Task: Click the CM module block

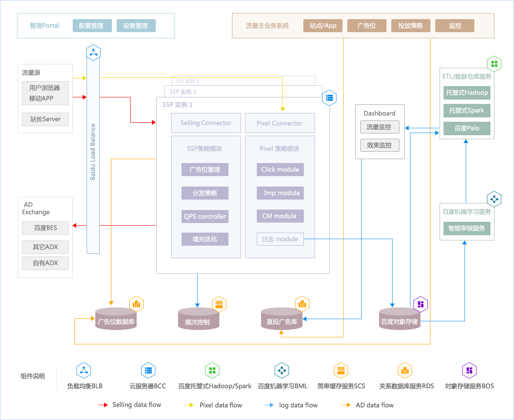Action: coord(280,216)
